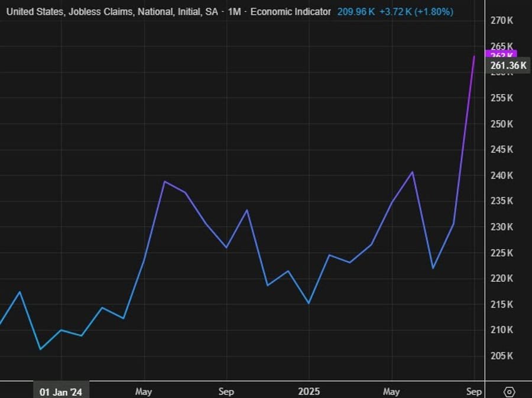This screenshot has height=398, width=532.
Task: Click the 220K price axis label
Action: click(x=501, y=279)
